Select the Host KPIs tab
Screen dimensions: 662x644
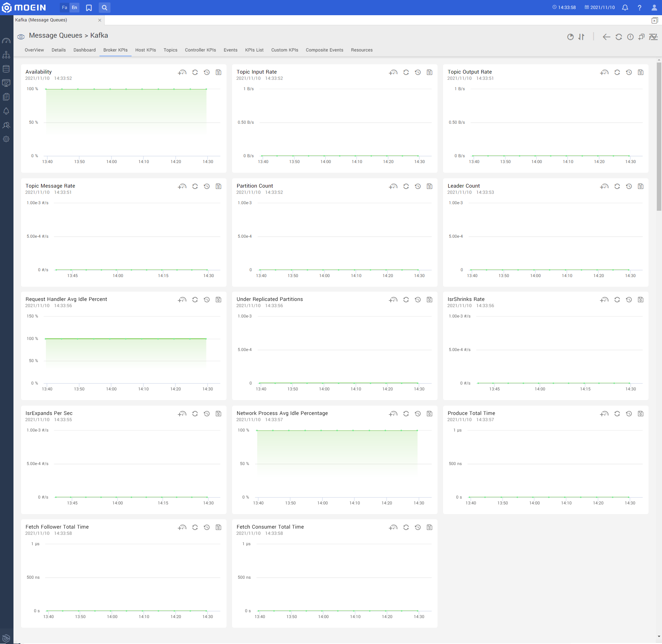click(146, 50)
